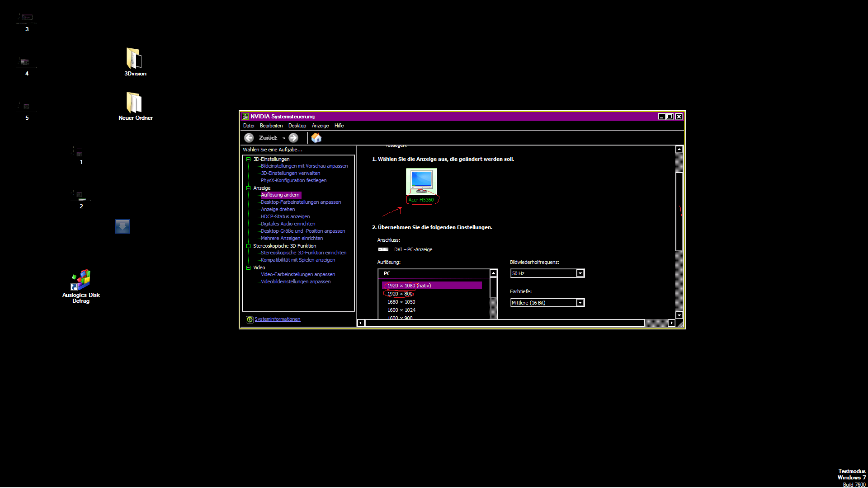Select the Neuer Ordner desktop folder

pos(135,106)
